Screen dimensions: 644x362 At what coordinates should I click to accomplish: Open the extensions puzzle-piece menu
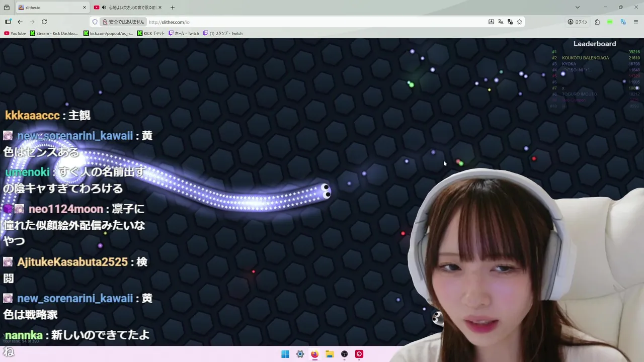(597, 22)
